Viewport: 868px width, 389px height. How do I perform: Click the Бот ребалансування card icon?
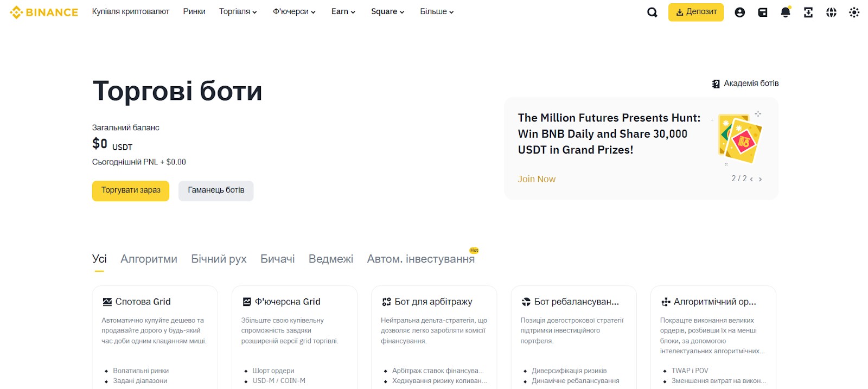click(526, 302)
